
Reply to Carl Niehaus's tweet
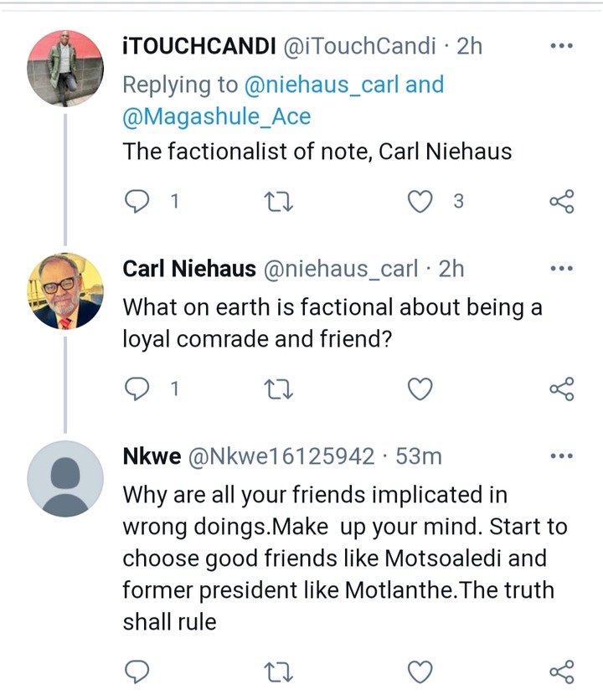click(x=137, y=389)
